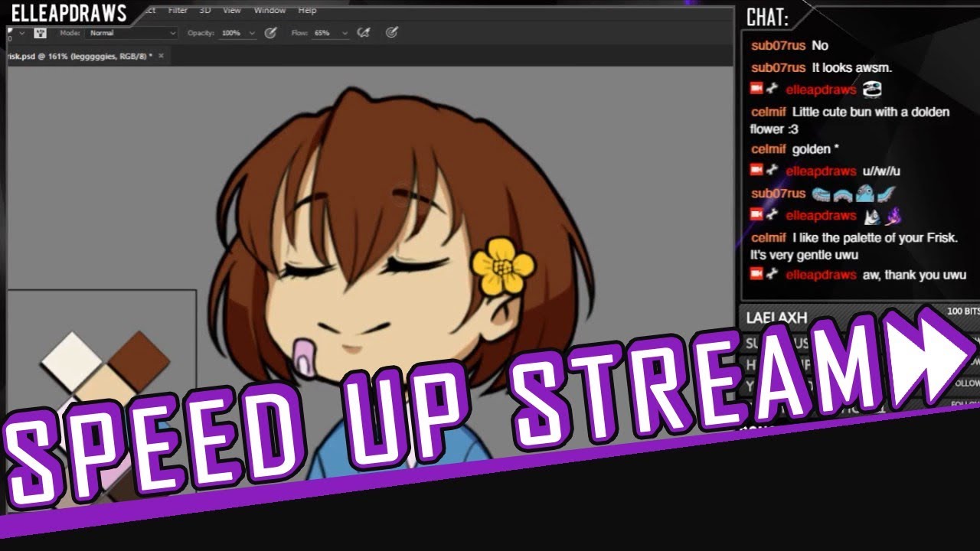This screenshot has width=980, height=551.
Task: Open the Help menu
Action: tap(307, 11)
